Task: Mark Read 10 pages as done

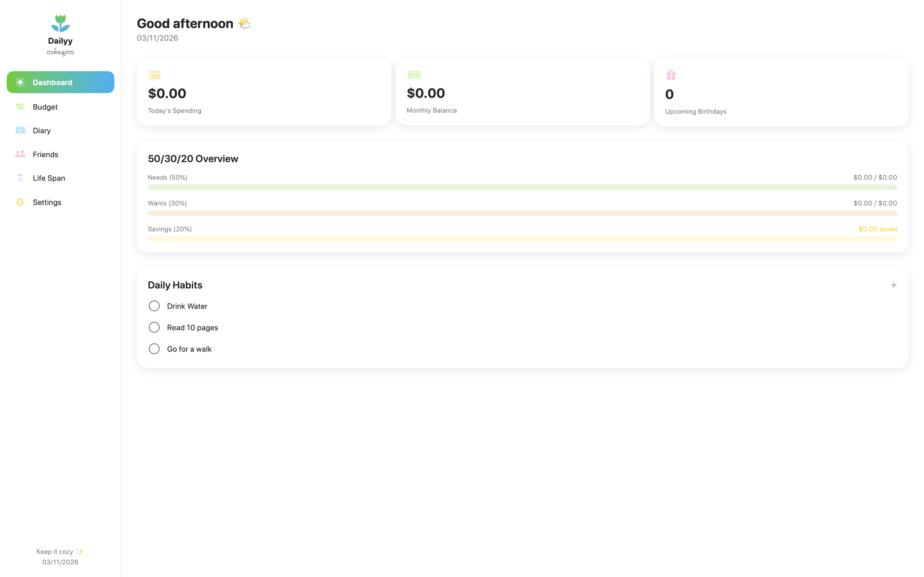Action: tap(154, 328)
